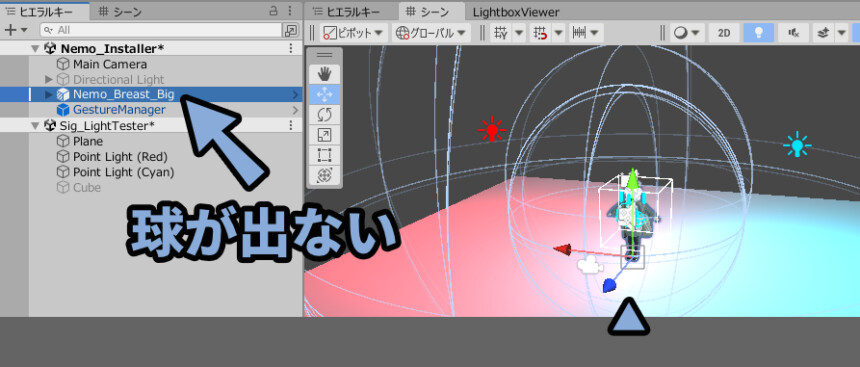Select the Rect transform tool
The height and width of the screenshot is (367, 860).
325,155
